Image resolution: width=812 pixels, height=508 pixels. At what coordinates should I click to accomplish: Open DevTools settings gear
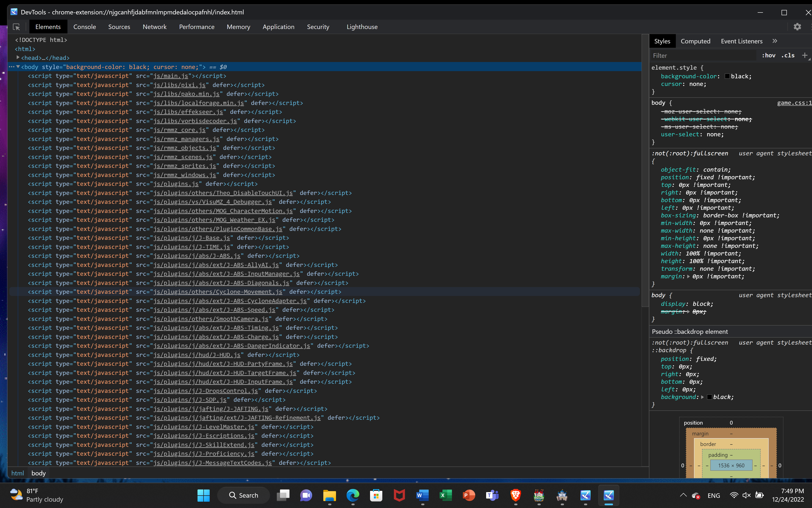pos(797,27)
